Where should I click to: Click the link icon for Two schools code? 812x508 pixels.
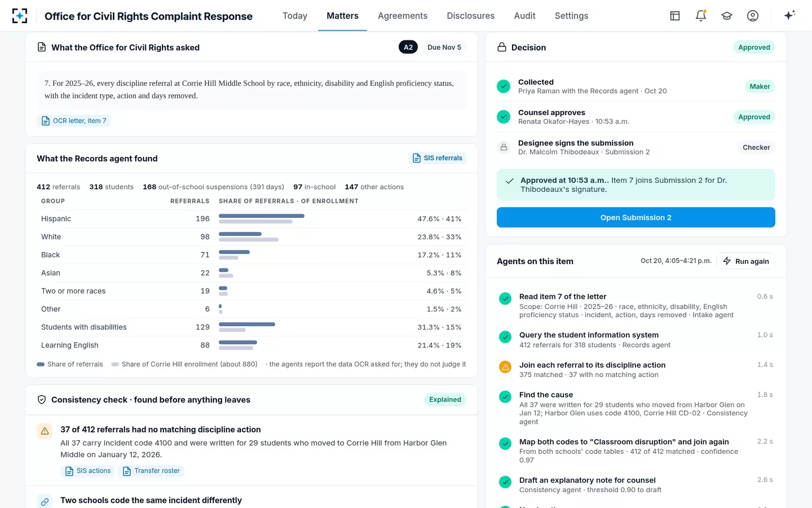(45, 501)
